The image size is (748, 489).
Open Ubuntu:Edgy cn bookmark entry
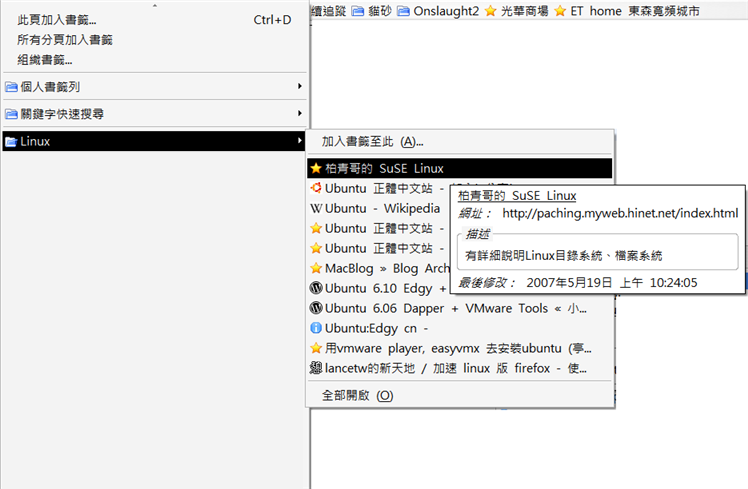[459, 328]
